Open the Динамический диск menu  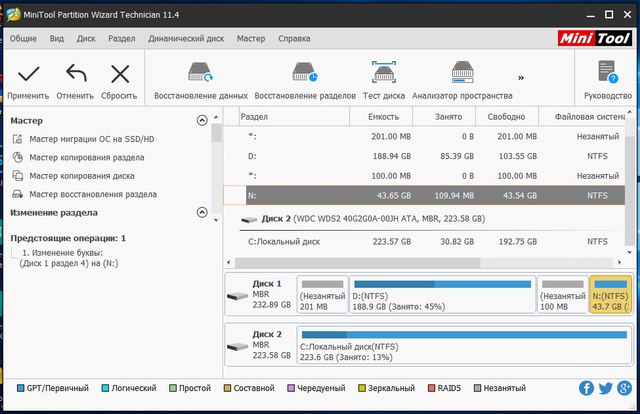[x=186, y=38]
